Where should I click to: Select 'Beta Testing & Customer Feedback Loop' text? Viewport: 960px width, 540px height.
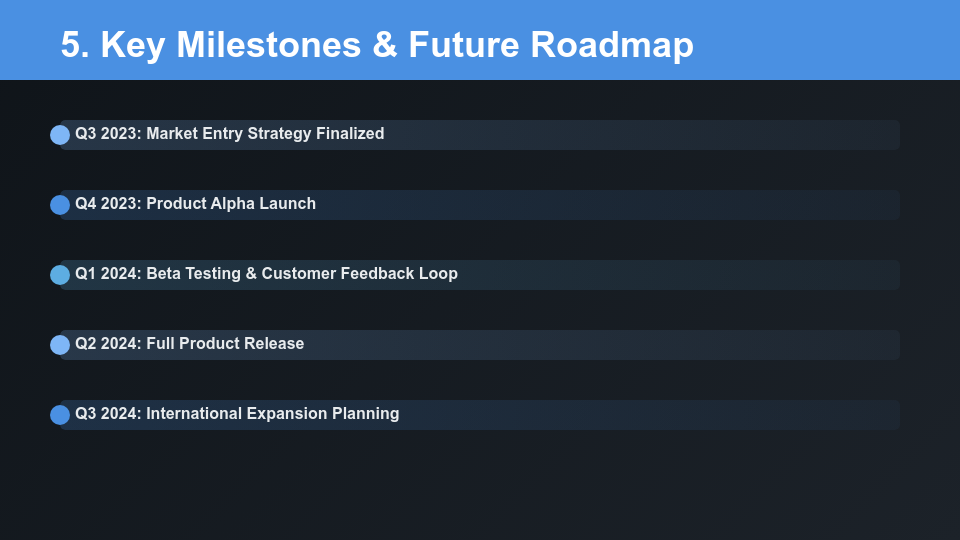[x=302, y=274]
